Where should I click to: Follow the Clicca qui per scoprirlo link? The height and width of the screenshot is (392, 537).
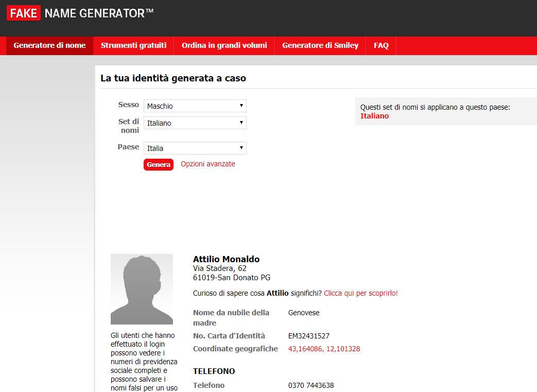click(x=360, y=293)
